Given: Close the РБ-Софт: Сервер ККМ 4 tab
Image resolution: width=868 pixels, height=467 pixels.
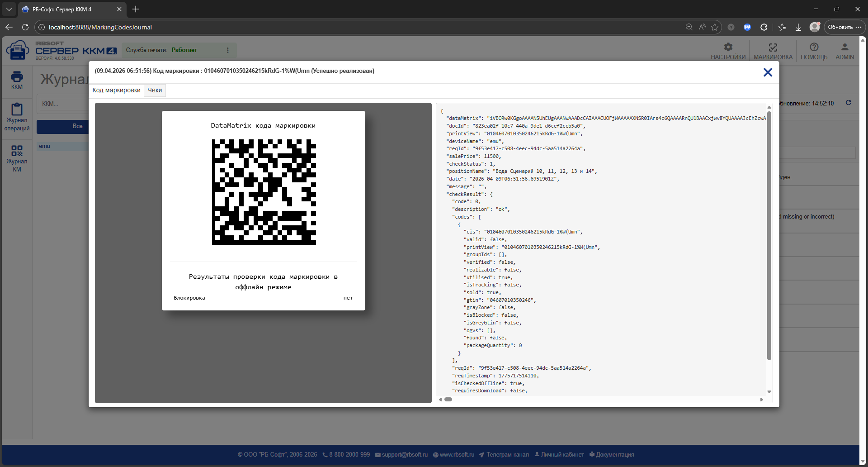Looking at the screenshot, I should [x=119, y=9].
